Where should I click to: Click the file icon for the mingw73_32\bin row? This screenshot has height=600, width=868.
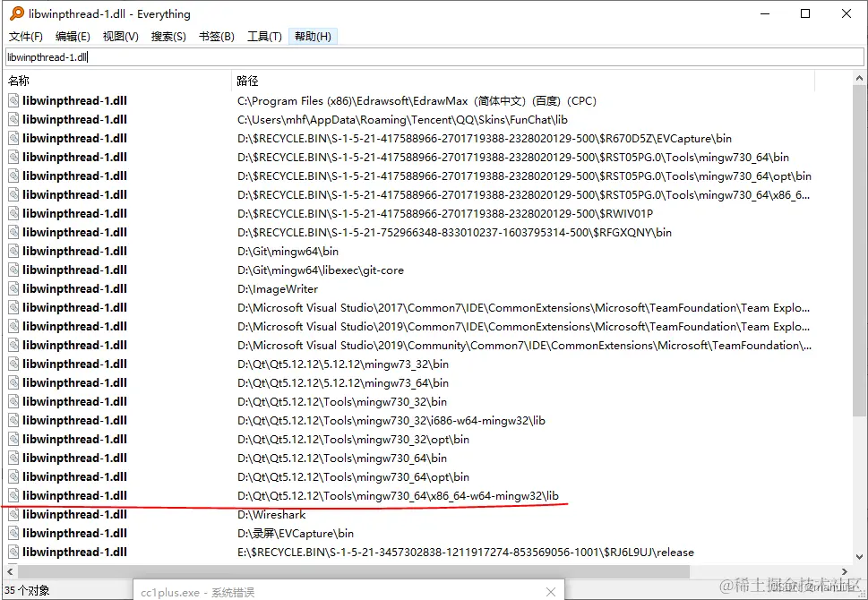13,364
